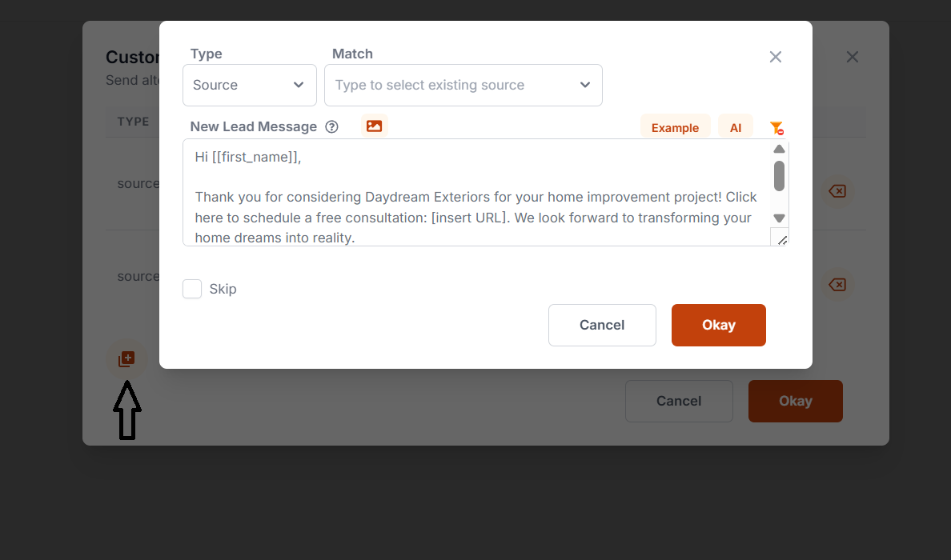This screenshot has width=951, height=560.
Task: Click the AI assistant icon button
Action: point(736,126)
